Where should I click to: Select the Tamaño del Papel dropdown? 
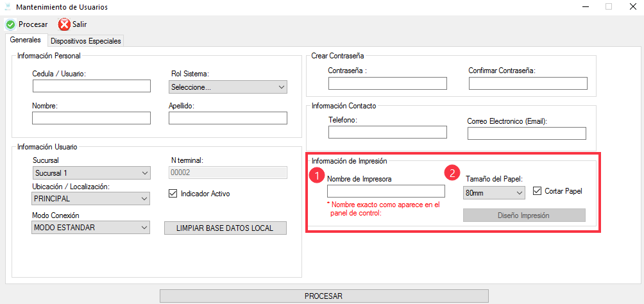pyautogui.click(x=493, y=192)
